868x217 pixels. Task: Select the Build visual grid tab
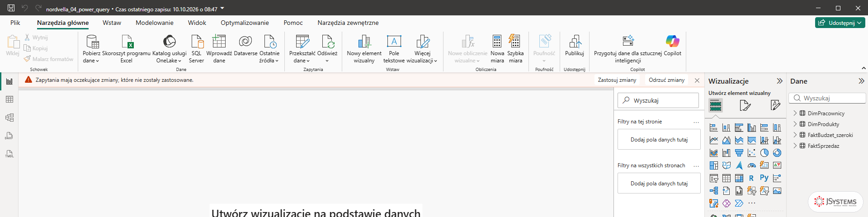click(716, 105)
